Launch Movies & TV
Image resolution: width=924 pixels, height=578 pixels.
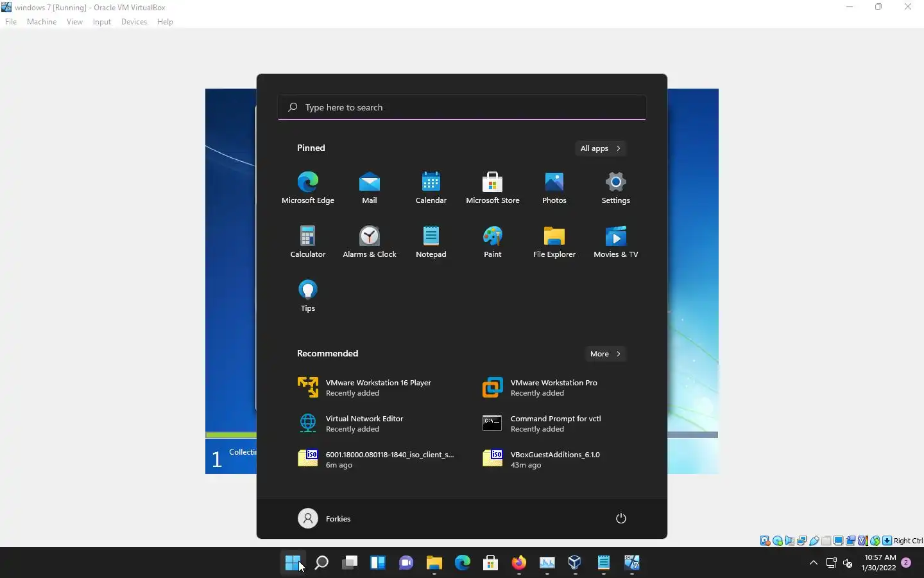pos(616,241)
